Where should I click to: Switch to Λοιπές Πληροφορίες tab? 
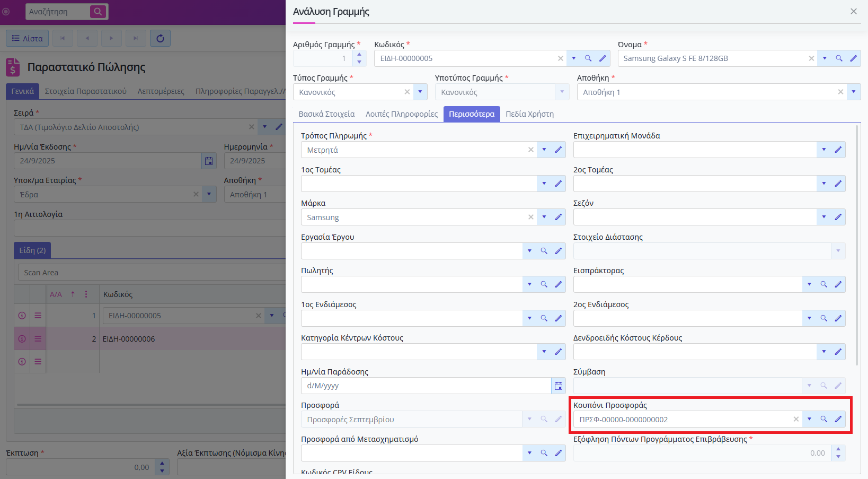[402, 114]
